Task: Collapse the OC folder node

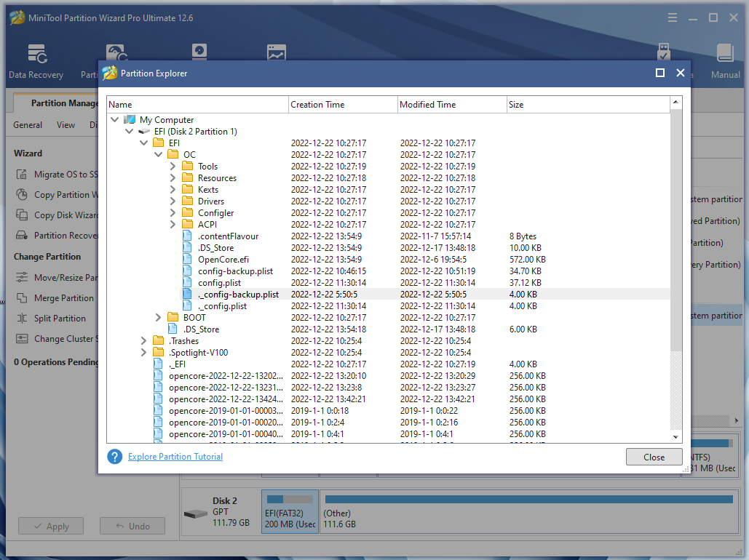Action: pos(159,154)
